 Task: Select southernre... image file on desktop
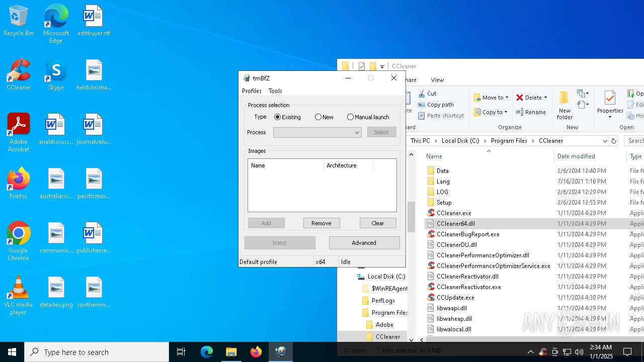coord(94,293)
